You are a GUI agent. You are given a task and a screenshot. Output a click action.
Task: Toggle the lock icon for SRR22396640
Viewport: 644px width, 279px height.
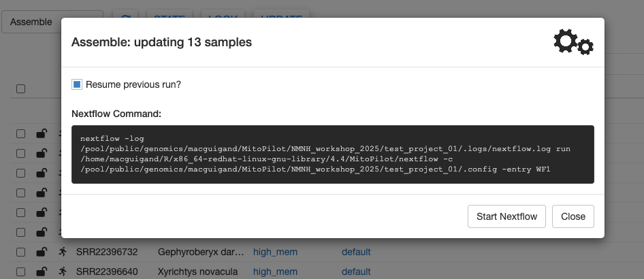pyautogui.click(x=42, y=272)
